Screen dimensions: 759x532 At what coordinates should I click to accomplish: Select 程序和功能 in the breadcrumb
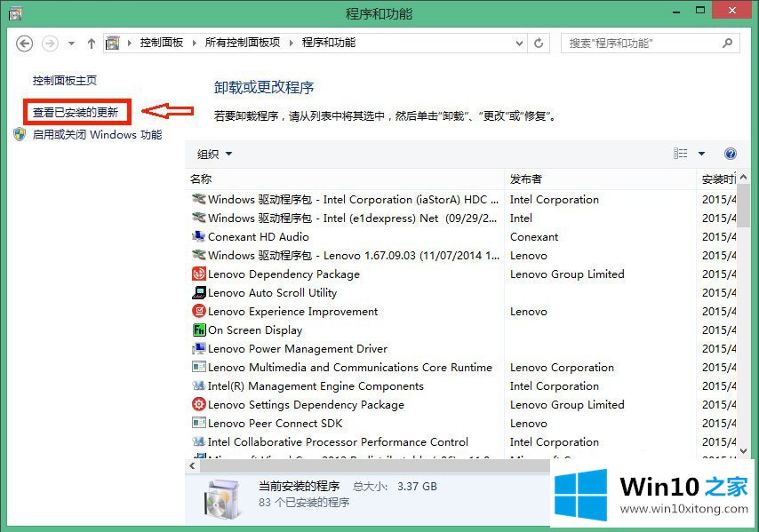tap(329, 43)
